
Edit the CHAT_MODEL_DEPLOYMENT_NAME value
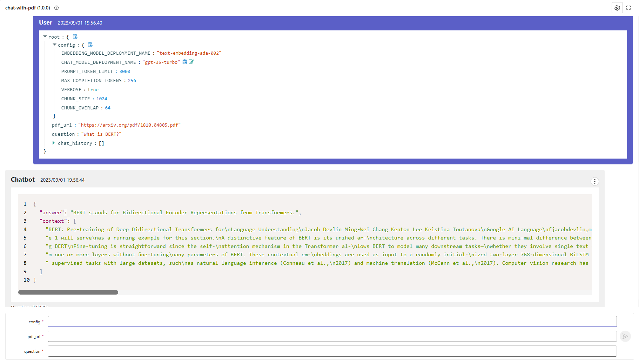tap(191, 62)
